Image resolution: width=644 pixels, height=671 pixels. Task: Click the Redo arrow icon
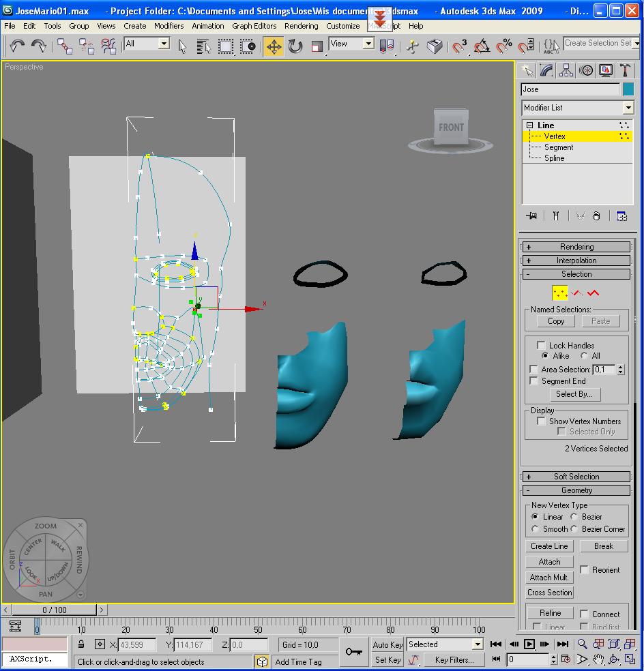[39, 46]
